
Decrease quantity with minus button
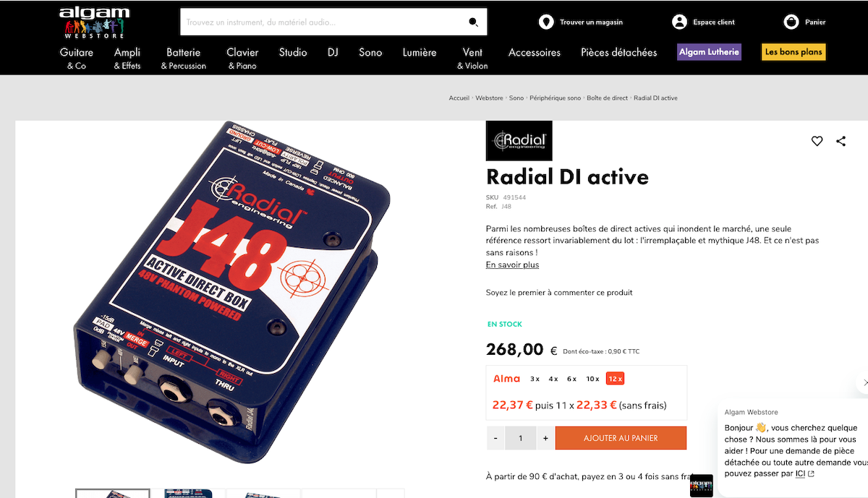click(495, 438)
